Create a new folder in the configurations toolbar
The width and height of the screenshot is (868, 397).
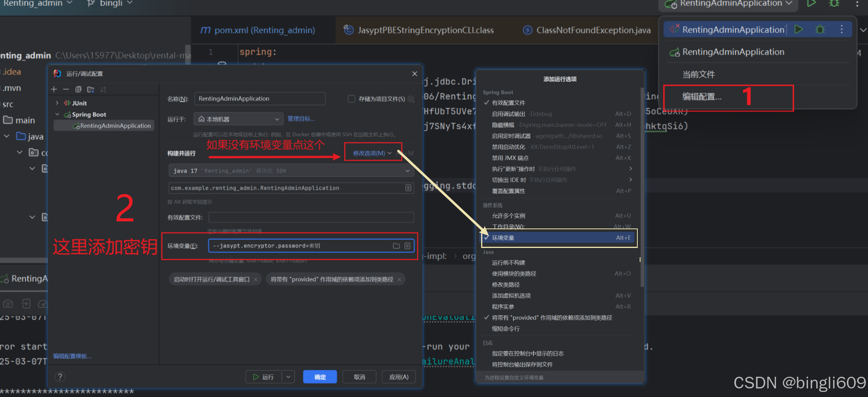[x=91, y=90]
